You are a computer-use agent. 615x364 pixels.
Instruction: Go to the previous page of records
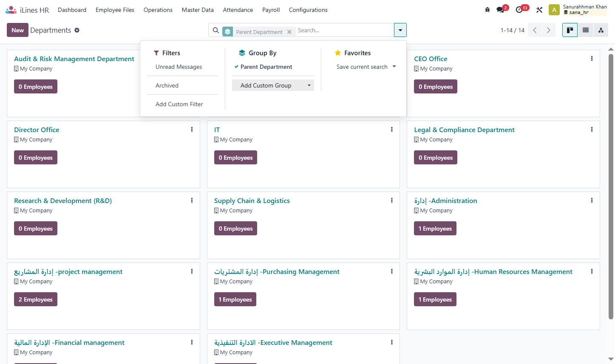[535, 30]
